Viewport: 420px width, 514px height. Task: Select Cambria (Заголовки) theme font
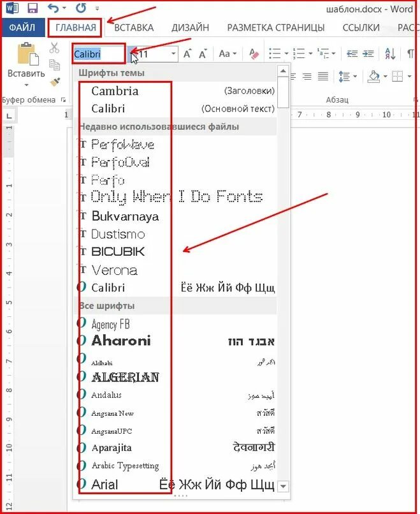tap(177, 91)
